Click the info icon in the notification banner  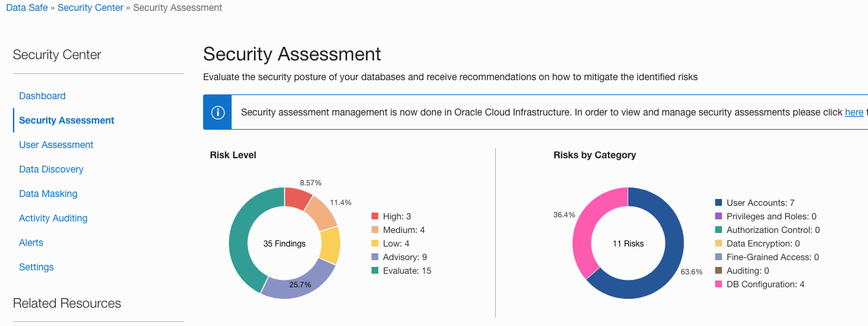[x=217, y=112]
